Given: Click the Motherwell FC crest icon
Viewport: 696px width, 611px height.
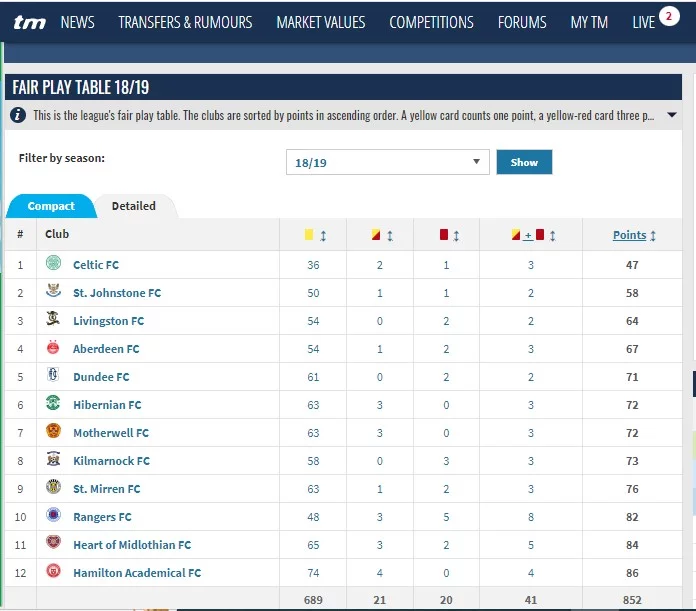Looking at the screenshot, I should (x=53, y=432).
